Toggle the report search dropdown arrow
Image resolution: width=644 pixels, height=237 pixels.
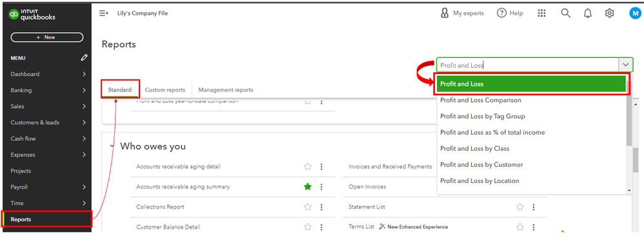coord(625,65)
